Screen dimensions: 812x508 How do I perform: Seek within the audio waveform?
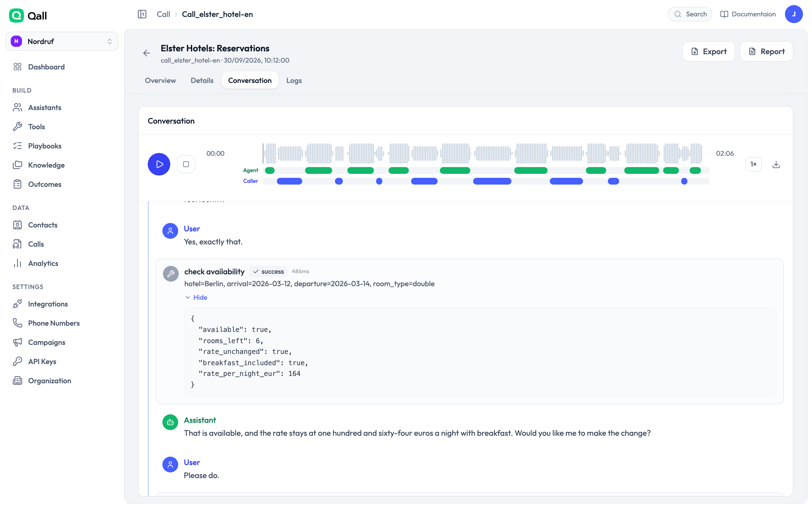(486, 153)
